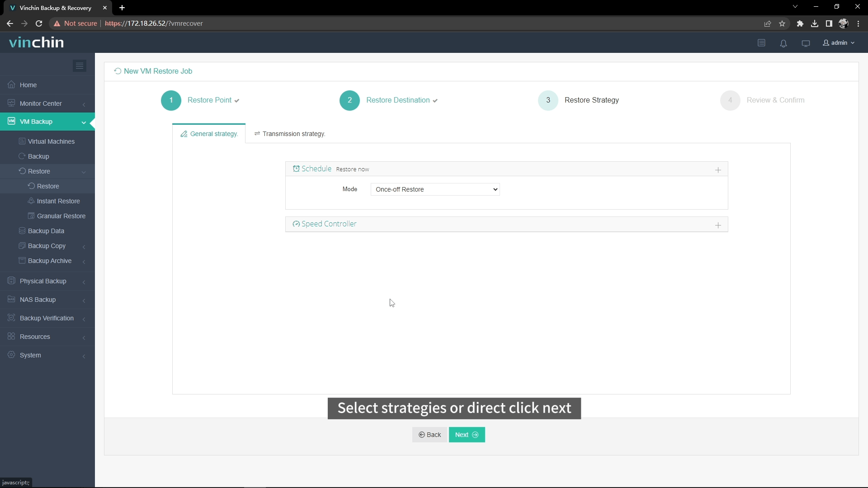The image size is (868, 488).
Task: Click the Back button to return
Action: click(430, 434)
